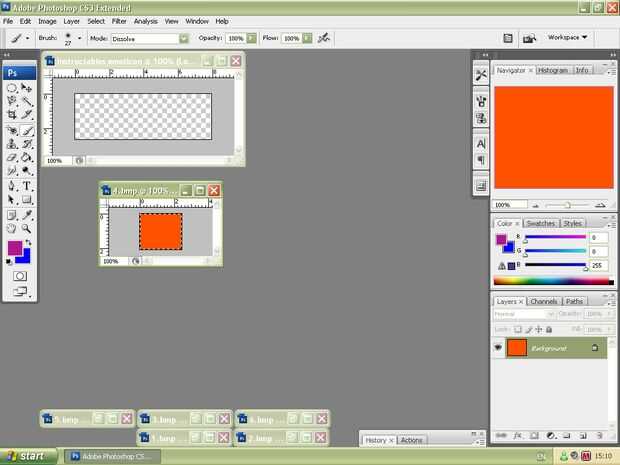The width and height of the screenshot is (620, 465).
Task: Change screen mode from toolbox
Action: pyautogui.click(x=20, y=292)
